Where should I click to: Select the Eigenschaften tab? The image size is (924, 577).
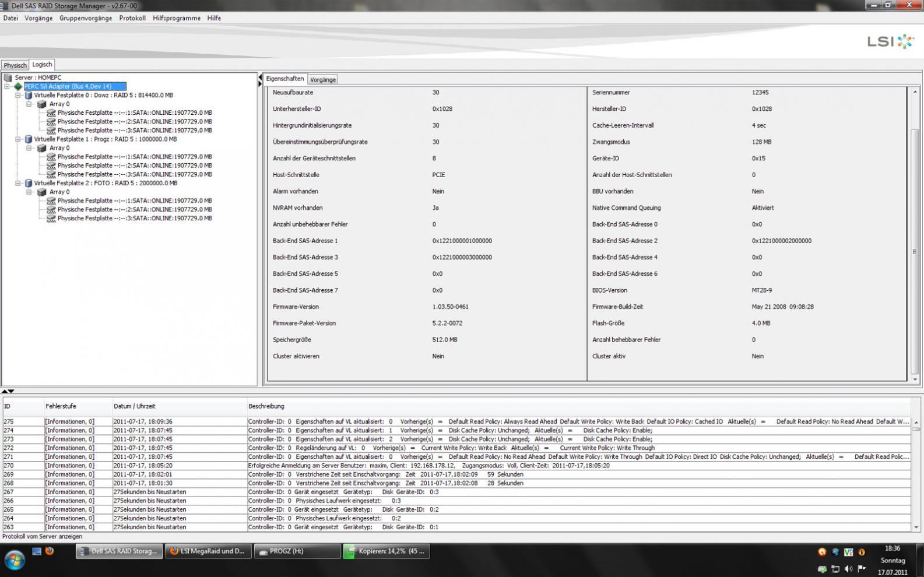[x=285, y=79]
